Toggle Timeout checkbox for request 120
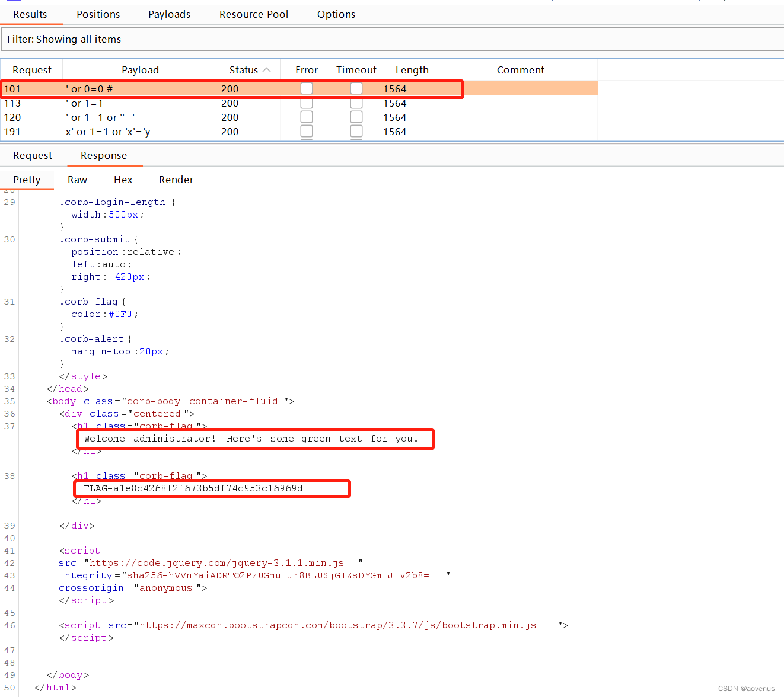 356,117
